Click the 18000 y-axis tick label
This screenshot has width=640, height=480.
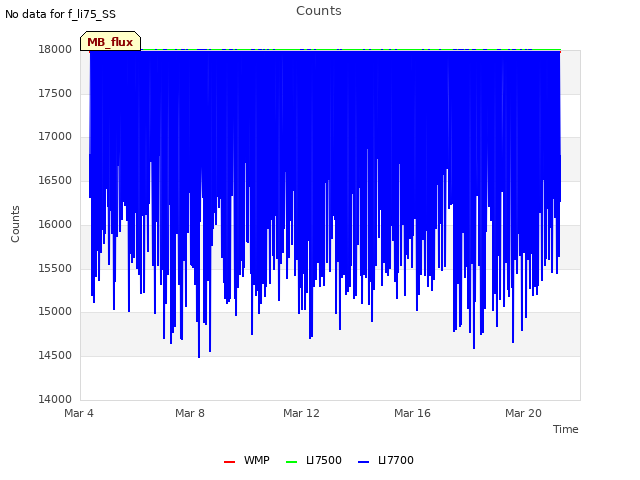coord(55,49)
